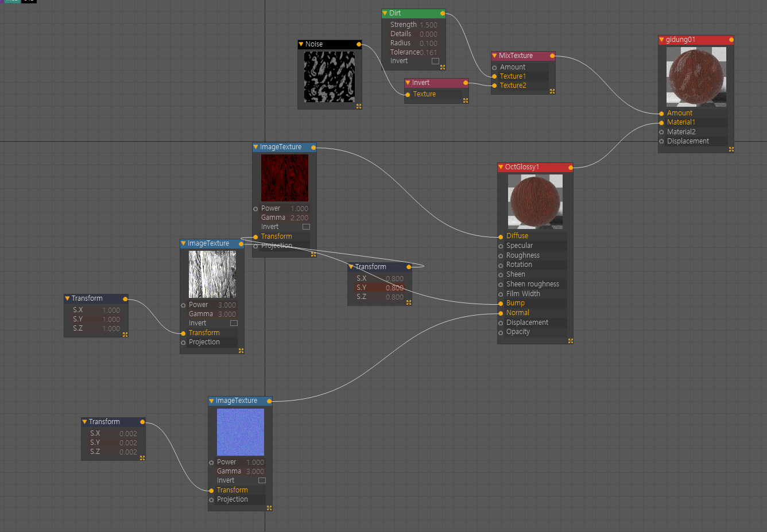Collapse the Invert node using its triangle
Screen dimensions: 767x532
(x=408, y=83)
